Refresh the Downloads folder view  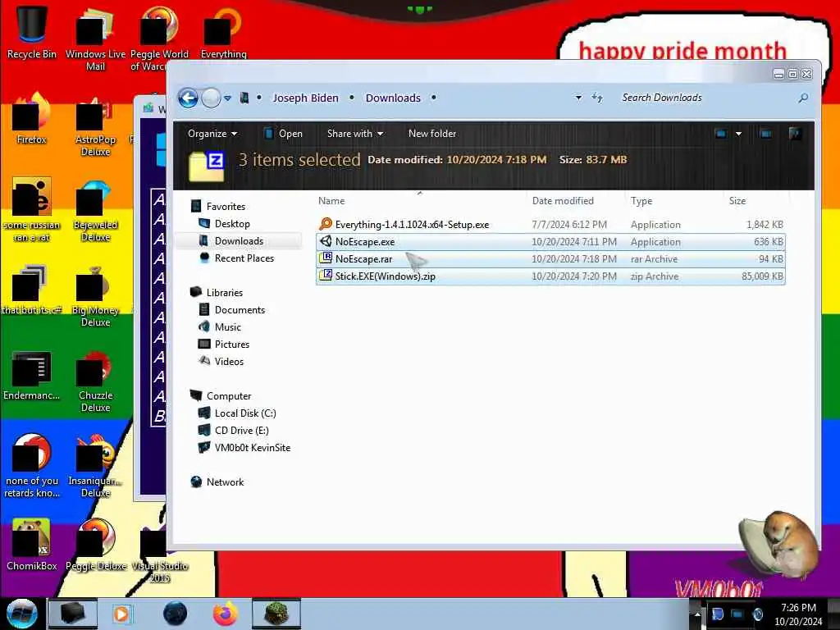(x=597, y=98)
